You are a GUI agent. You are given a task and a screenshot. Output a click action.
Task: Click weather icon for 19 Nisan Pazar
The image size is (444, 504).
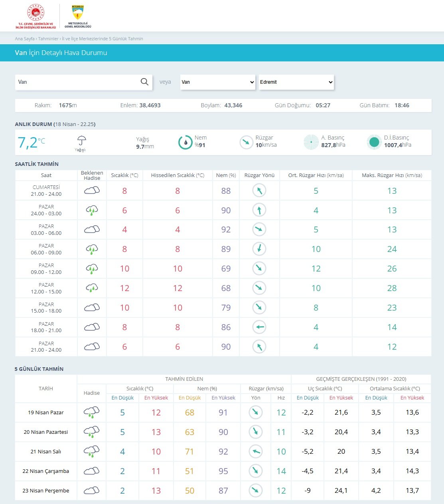91,412
